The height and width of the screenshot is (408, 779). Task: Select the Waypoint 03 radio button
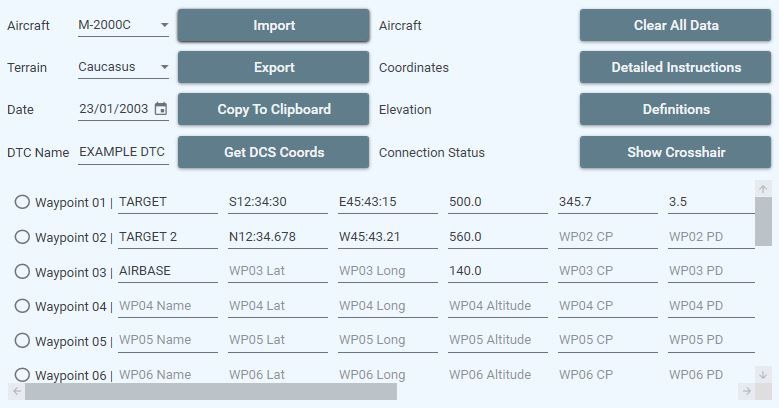click(22, 271)
